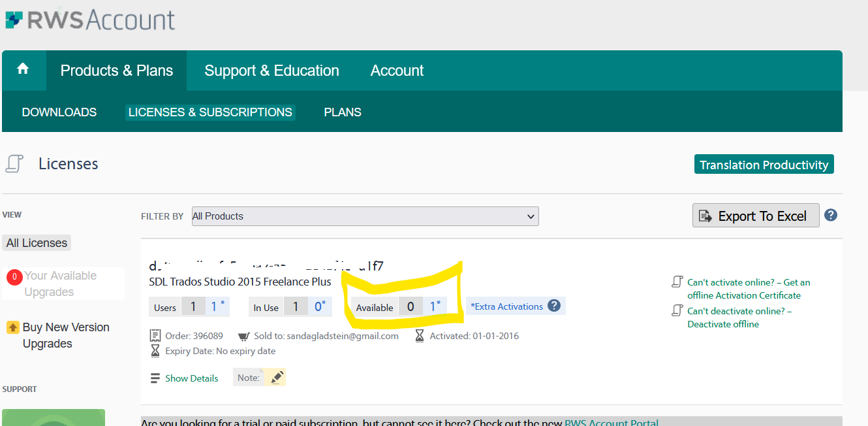Go to the home icon tab
The width and height of the screenshot is (868, 426).
[x=23, y=70]
